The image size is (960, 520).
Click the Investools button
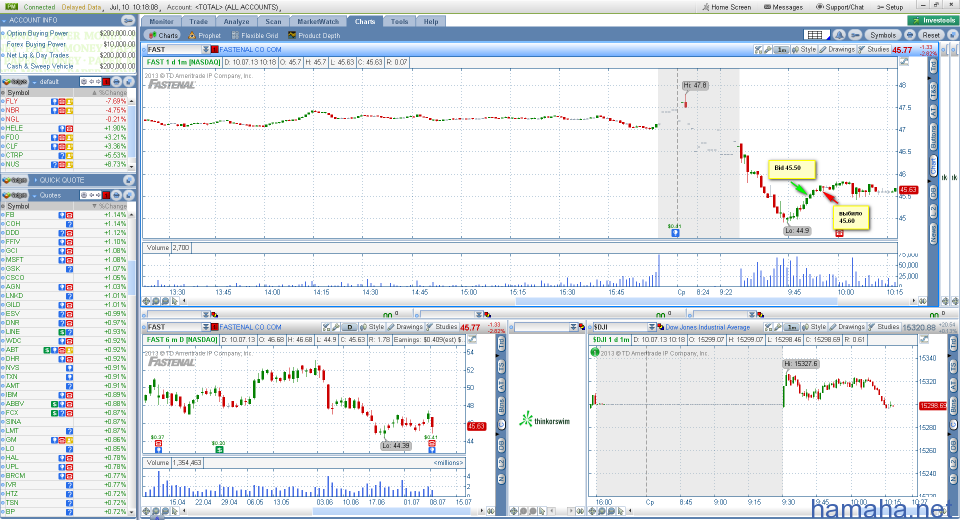(933, 20)
